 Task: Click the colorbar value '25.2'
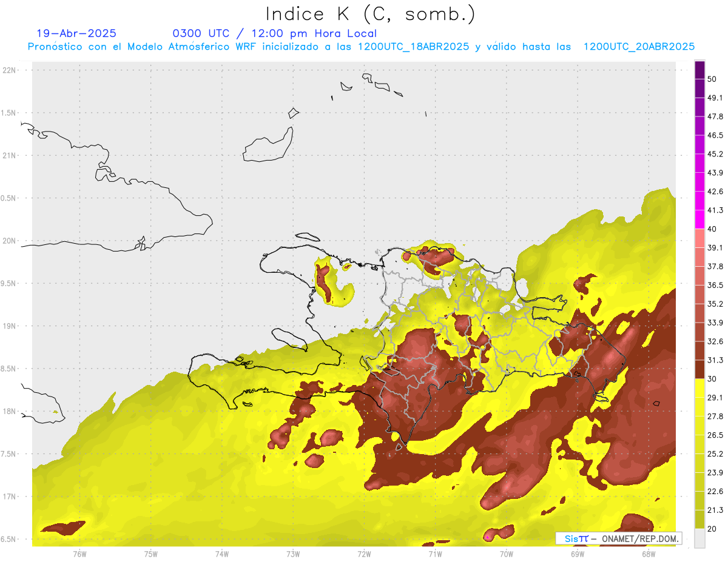click(x=715, y=454)
